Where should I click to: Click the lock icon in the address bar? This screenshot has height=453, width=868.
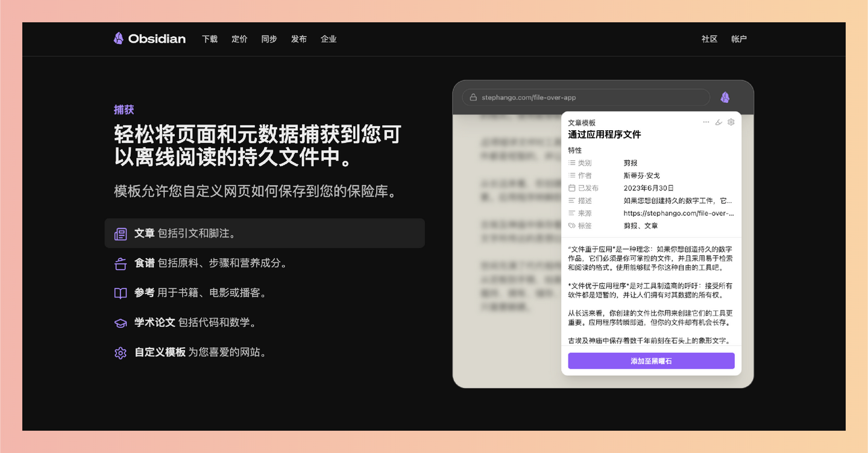[473, 97]
